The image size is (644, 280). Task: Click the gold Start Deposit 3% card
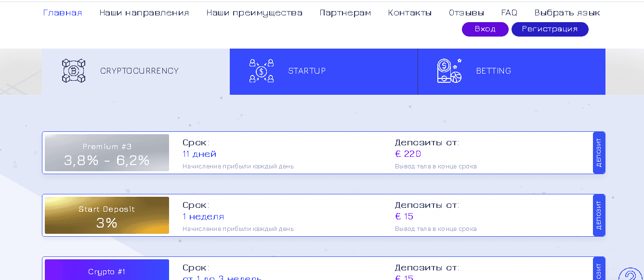106,215
